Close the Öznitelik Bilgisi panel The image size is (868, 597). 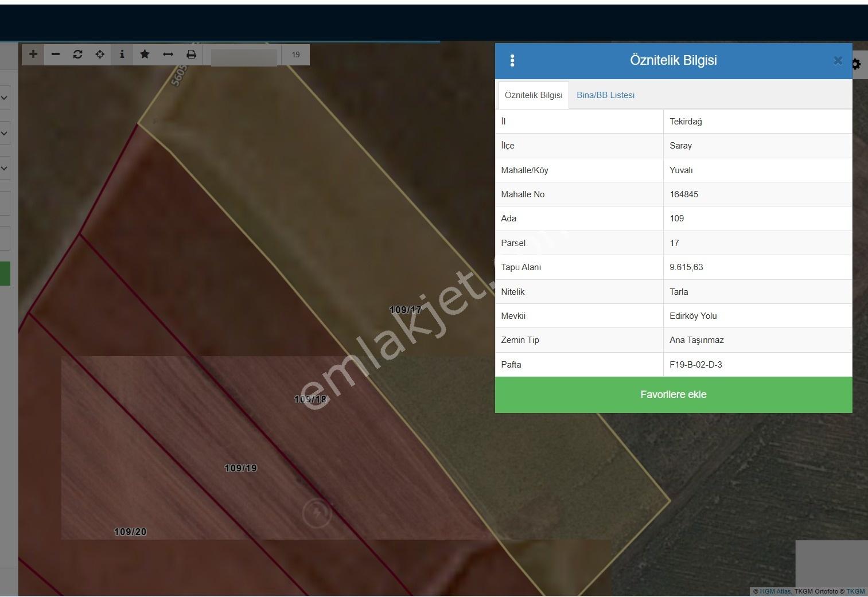pyautogui.click(x=838, y=60)
